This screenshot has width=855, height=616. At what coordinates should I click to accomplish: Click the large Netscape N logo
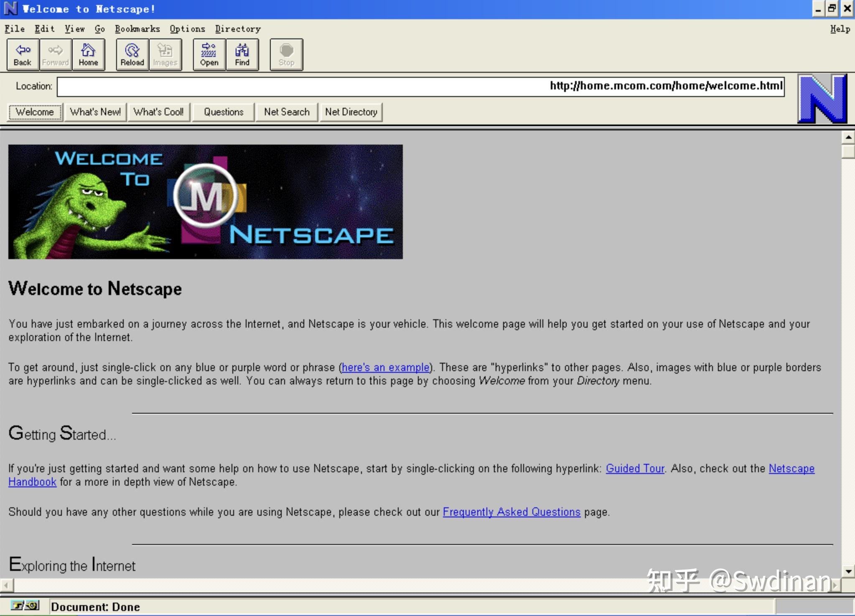point(822,99)
